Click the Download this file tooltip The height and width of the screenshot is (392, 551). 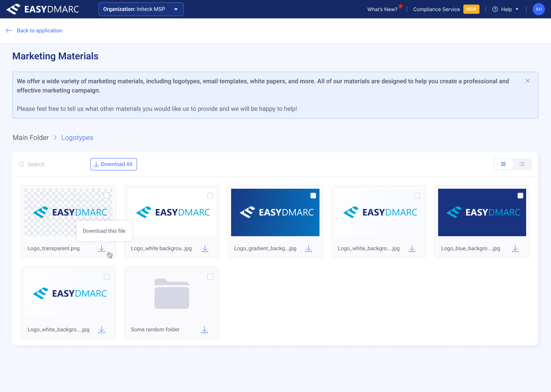104,231
